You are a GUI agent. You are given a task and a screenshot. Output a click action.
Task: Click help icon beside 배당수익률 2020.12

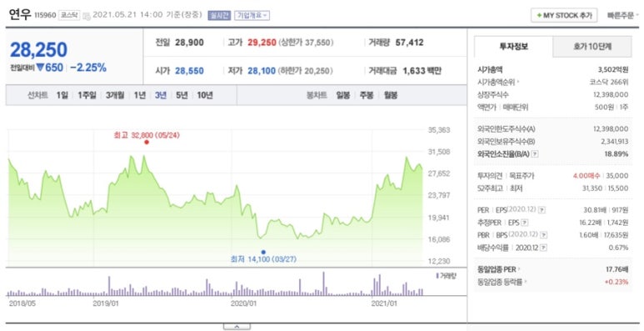(543, 248)
